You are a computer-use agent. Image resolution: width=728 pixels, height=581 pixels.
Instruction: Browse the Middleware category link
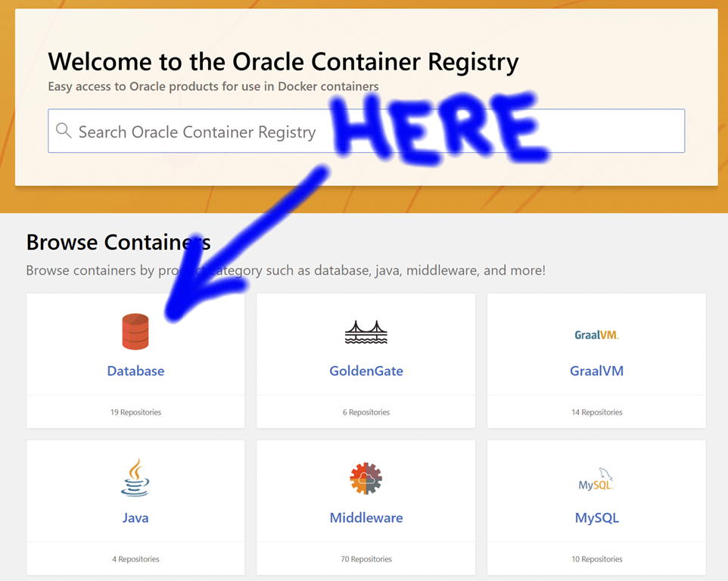point(366,517)
